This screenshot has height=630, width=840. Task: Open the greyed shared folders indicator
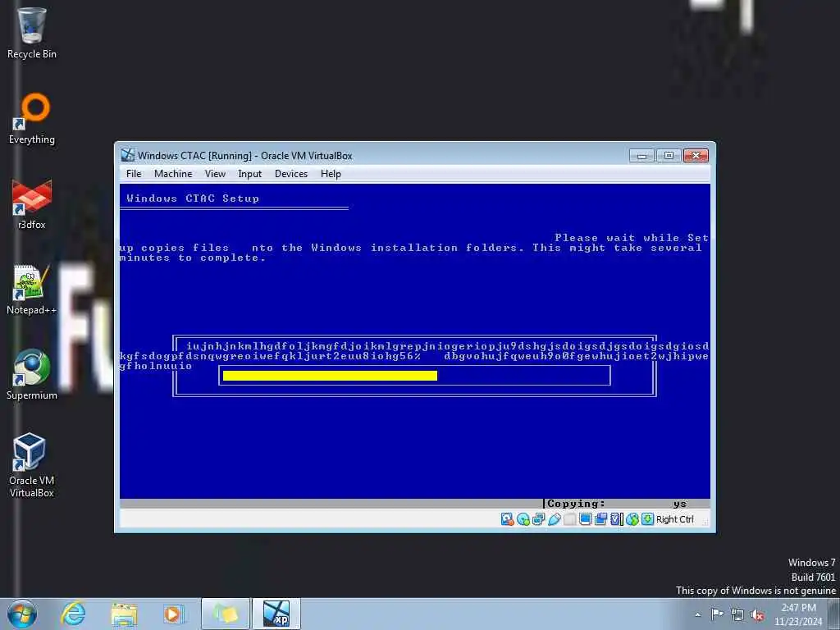point(569,519)
